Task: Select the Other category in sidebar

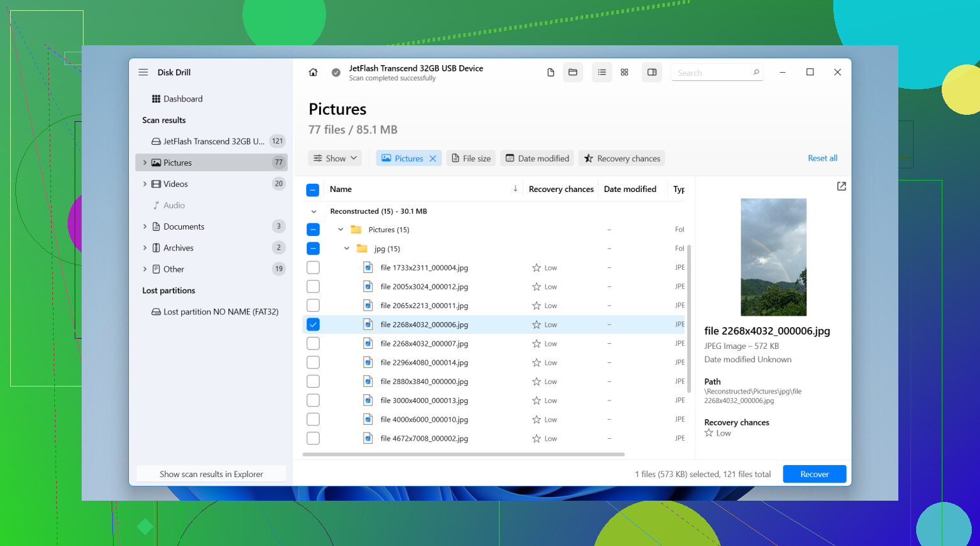Action: tap(212, 269)
